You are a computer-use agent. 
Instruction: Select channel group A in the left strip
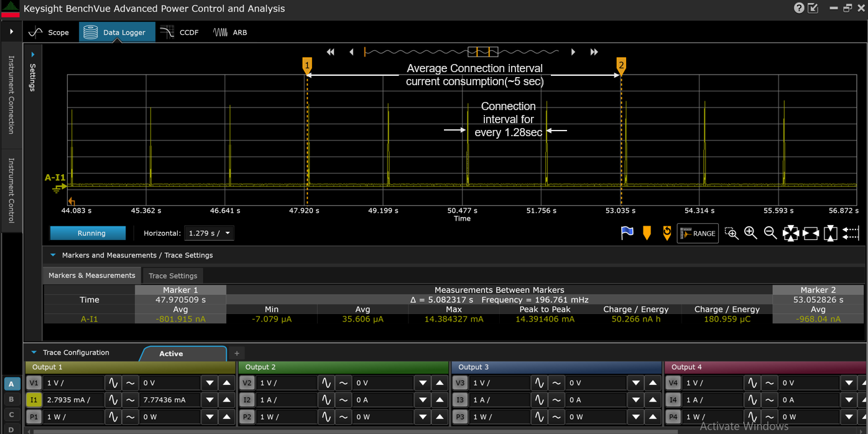click(x=11, y=383)
